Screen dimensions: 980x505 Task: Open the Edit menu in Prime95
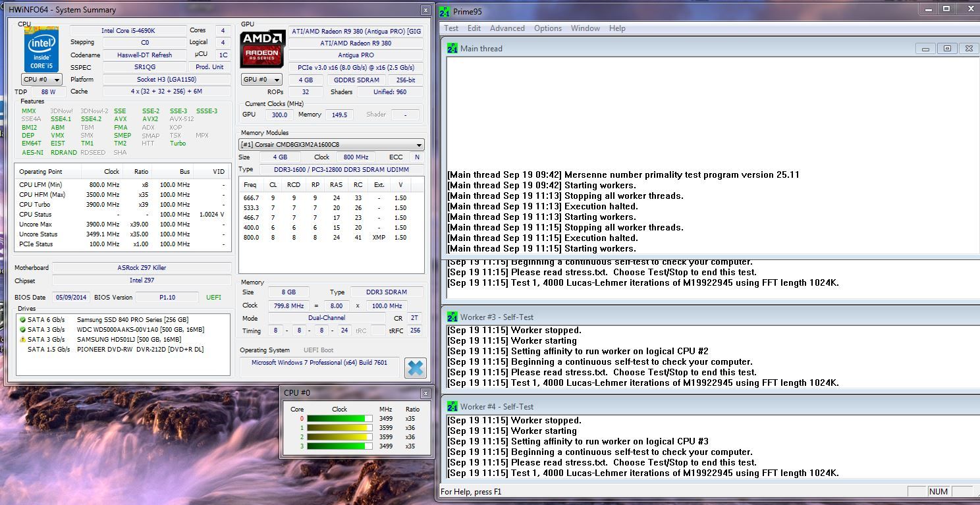(474, 28)
